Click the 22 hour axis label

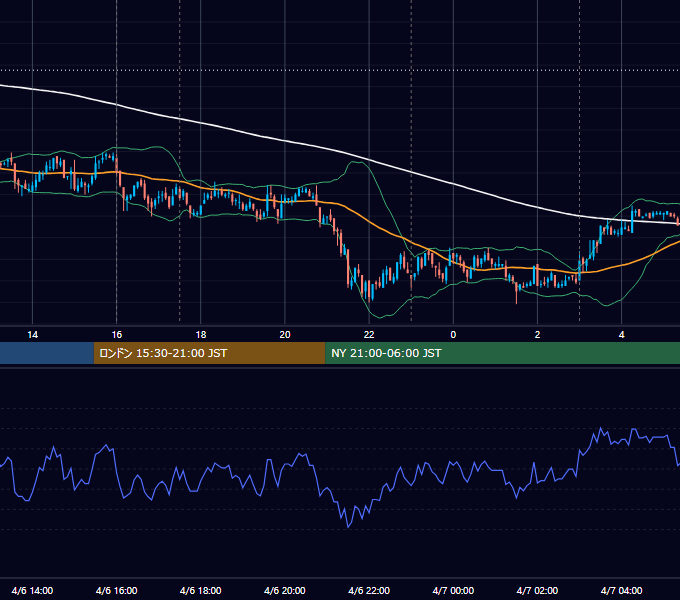click(x=369, y=335)
